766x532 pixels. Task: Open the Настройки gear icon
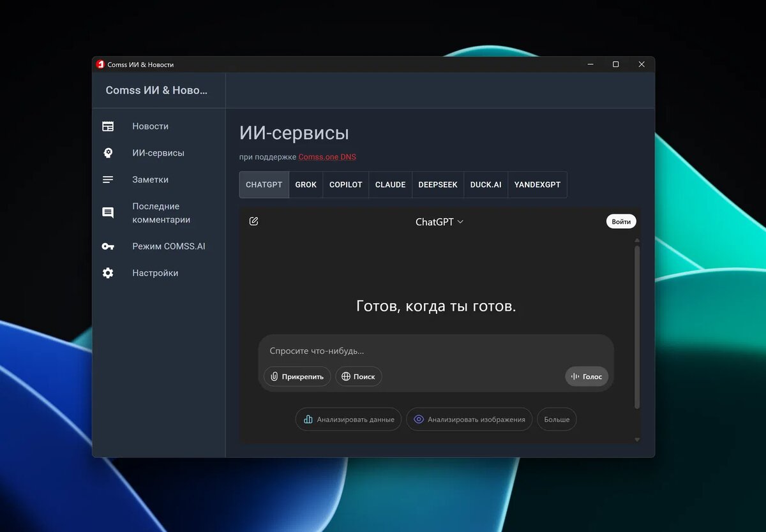(108, 273)
